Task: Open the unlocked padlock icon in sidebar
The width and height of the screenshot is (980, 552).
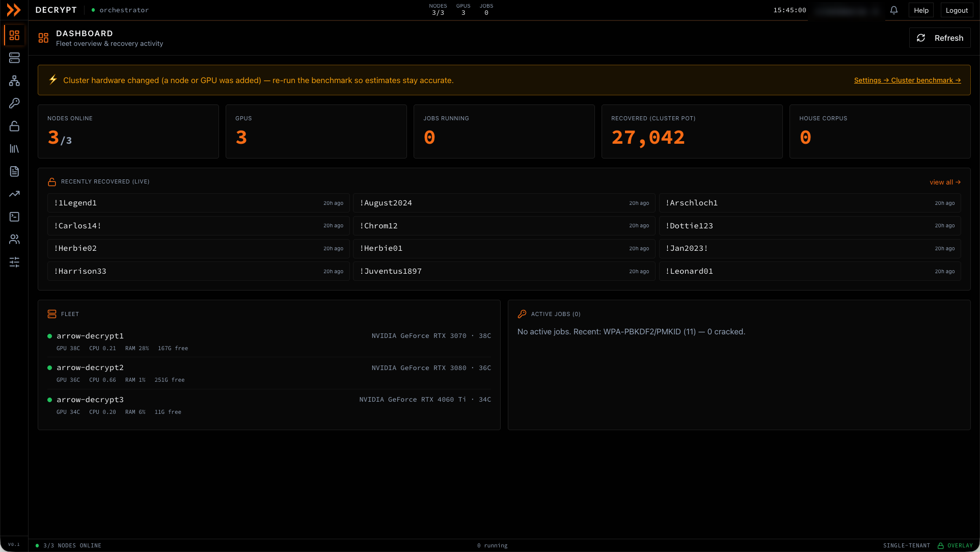Action: pyautogui.click(x=14, y=126)
